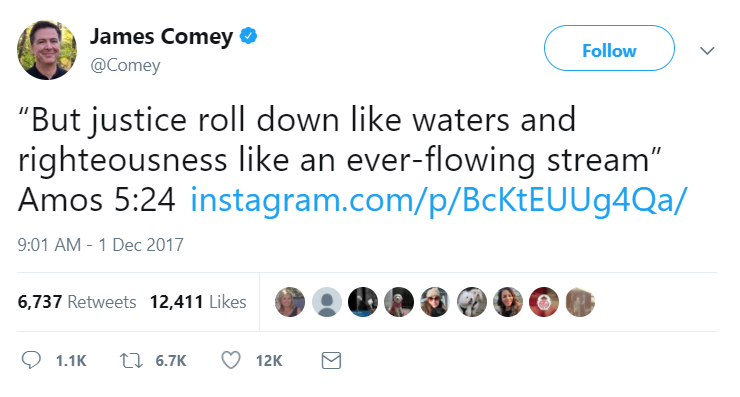Click the blue verified badge beside James Comey

(x=248, y=36)
